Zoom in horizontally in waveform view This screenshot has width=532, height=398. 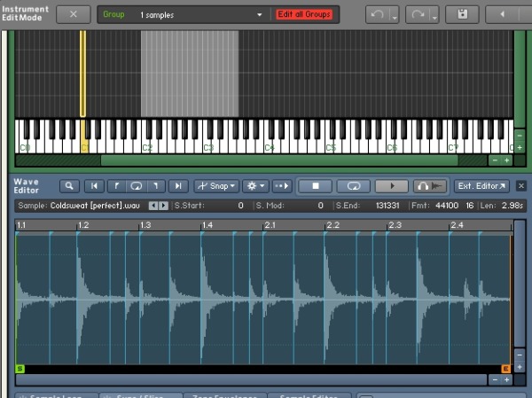(506, 380)
